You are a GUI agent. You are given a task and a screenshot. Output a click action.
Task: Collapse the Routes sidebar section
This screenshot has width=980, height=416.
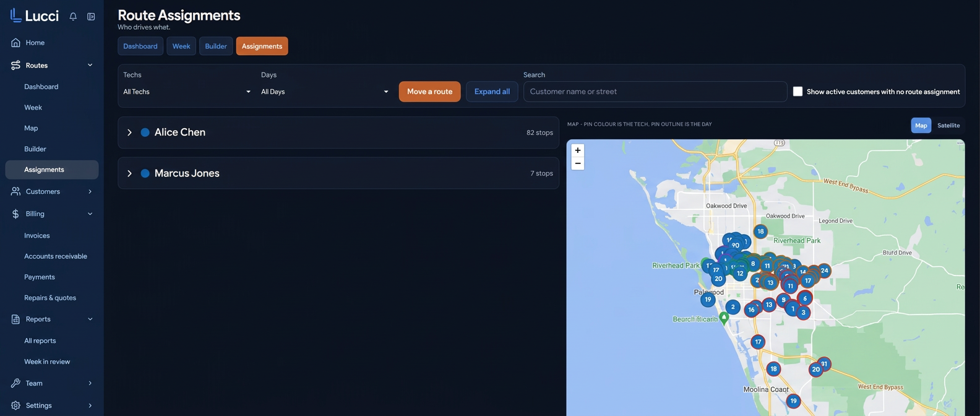(x=90, y=65)
